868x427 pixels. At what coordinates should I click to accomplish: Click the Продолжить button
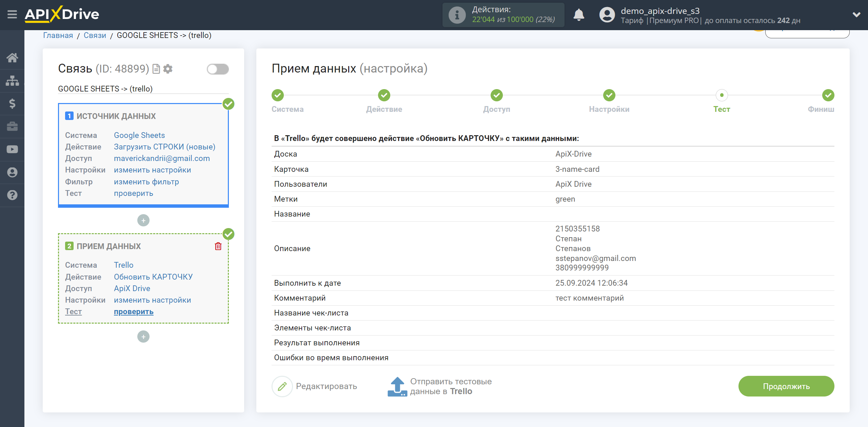point(786,386)
